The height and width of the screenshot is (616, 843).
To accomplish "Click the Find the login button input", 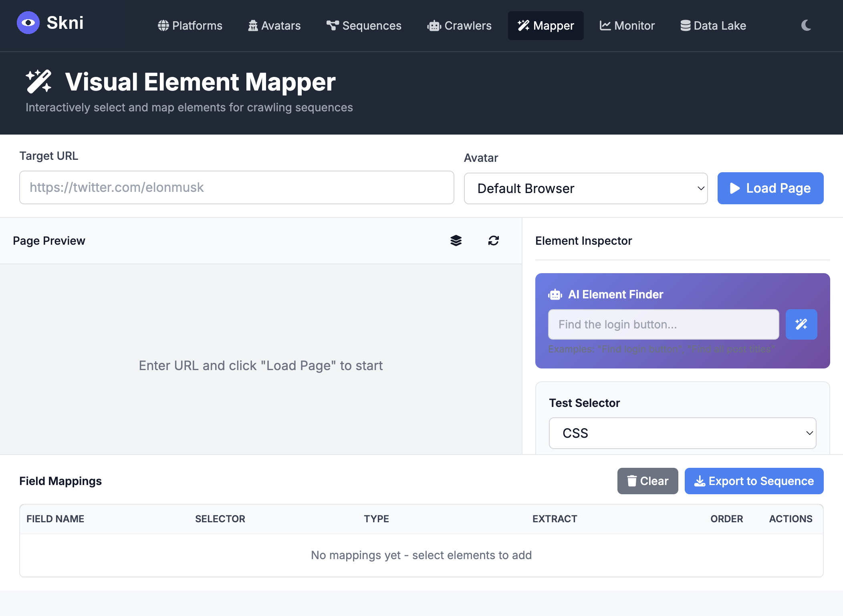I will [663, 324].
